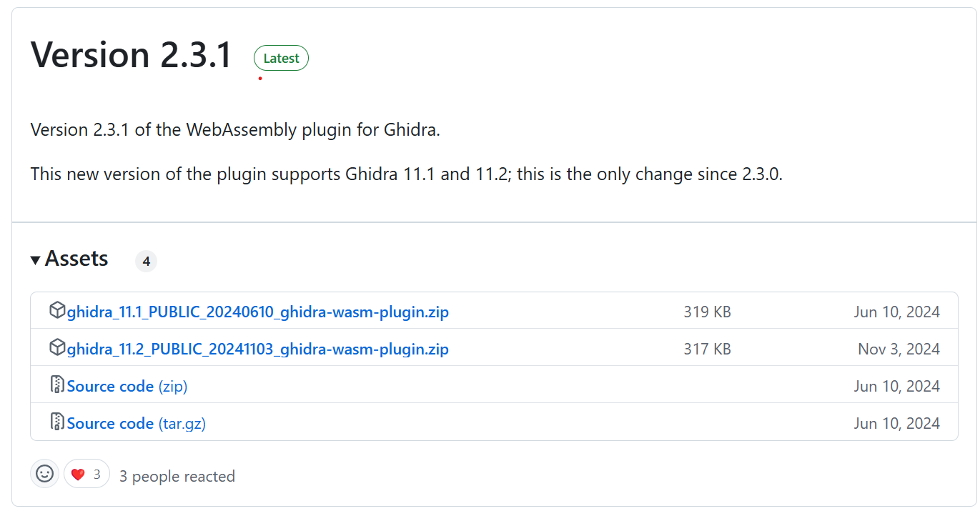Click the package icon beside ghidra_11.1 zip

(x=57, y=310)
